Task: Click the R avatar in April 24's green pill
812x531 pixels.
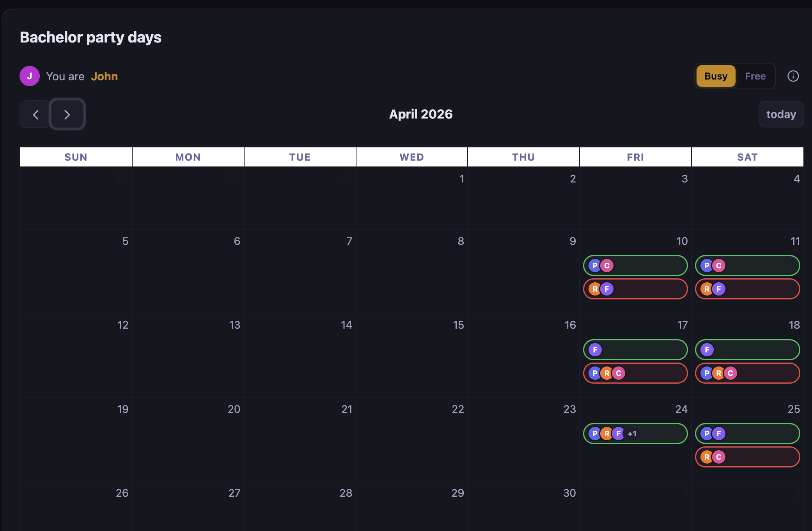Action: pyautogui.click(x=607, y=434)
